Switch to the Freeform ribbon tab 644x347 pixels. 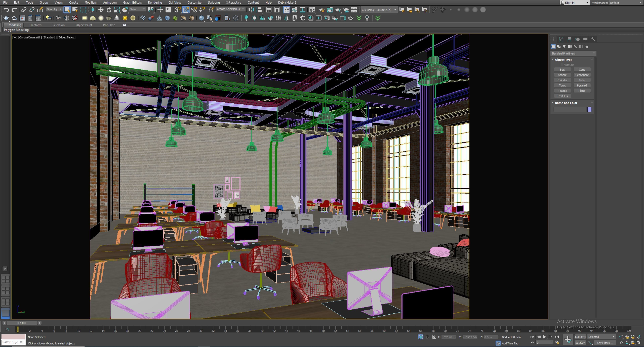(35, 25)
